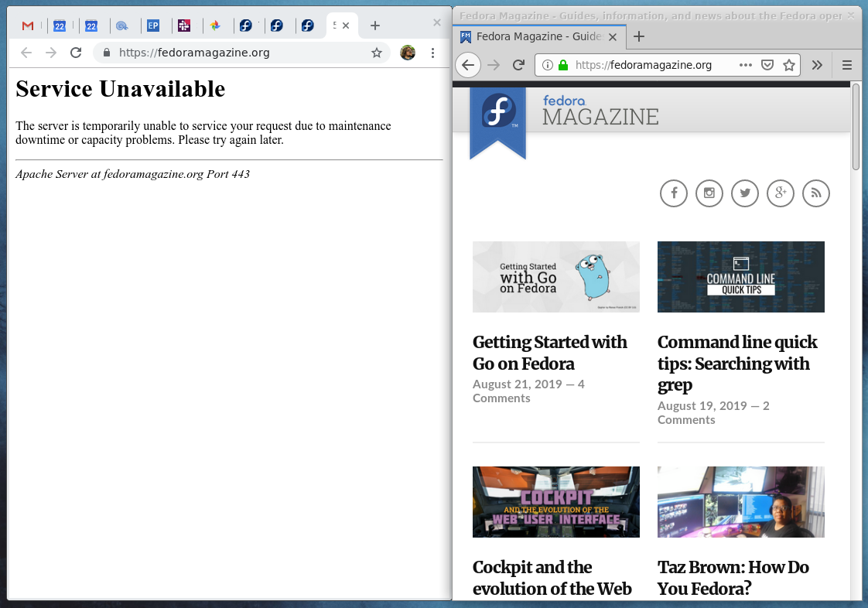This screenshot has height=608, width=868.
Task: Bookmark this page in Firefox
Action: pos(789,65)
